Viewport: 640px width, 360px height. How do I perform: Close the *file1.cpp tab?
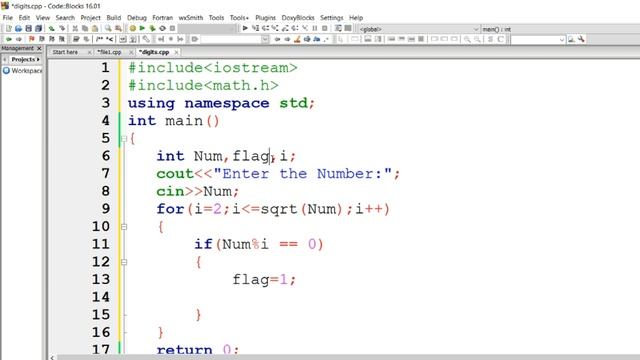(x=131, y=52)
